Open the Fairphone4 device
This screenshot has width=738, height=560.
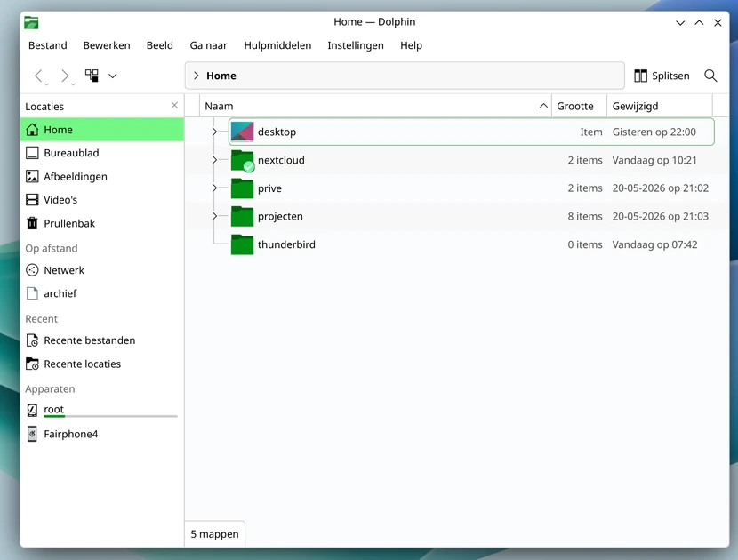(102, 434)
